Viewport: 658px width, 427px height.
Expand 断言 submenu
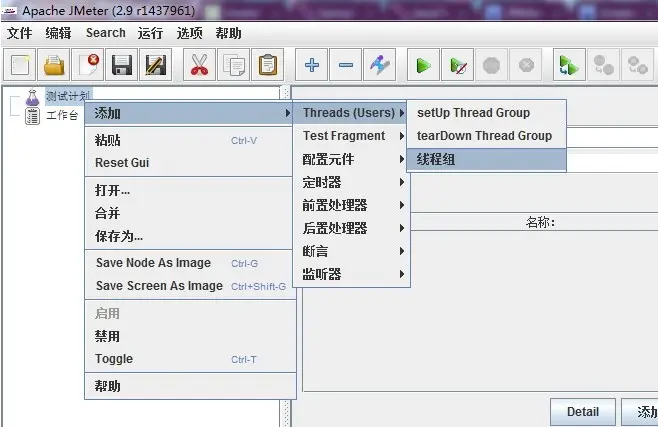point(352,251)
